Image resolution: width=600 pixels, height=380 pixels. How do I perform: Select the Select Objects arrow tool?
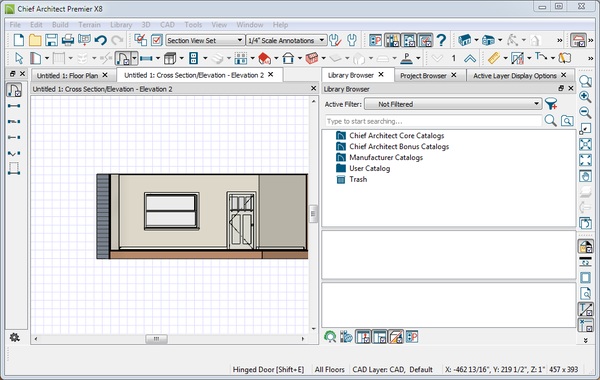coord(18,59)
